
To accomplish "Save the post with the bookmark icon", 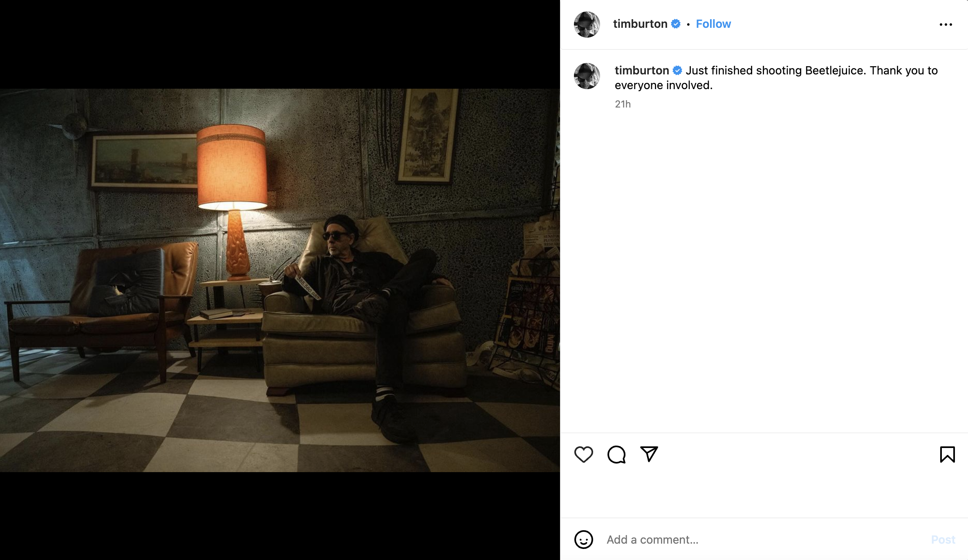I will point(947,454).
